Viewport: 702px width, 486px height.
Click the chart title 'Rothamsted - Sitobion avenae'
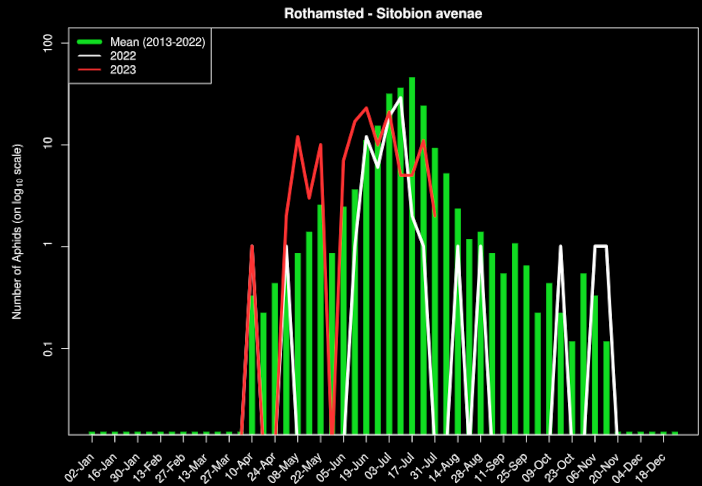tap(383, 13)
